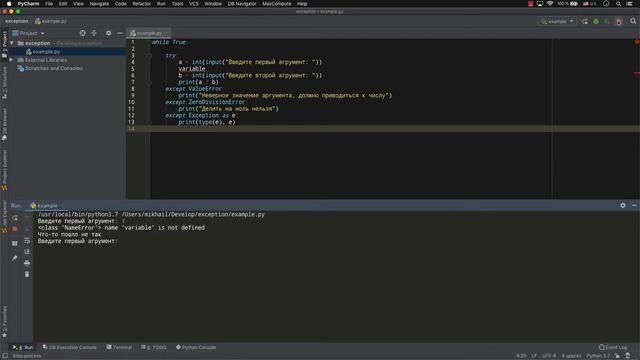This screenshot has width=640, height=360.
Task: Click the Apple menu icon
Action: [9, 4]
